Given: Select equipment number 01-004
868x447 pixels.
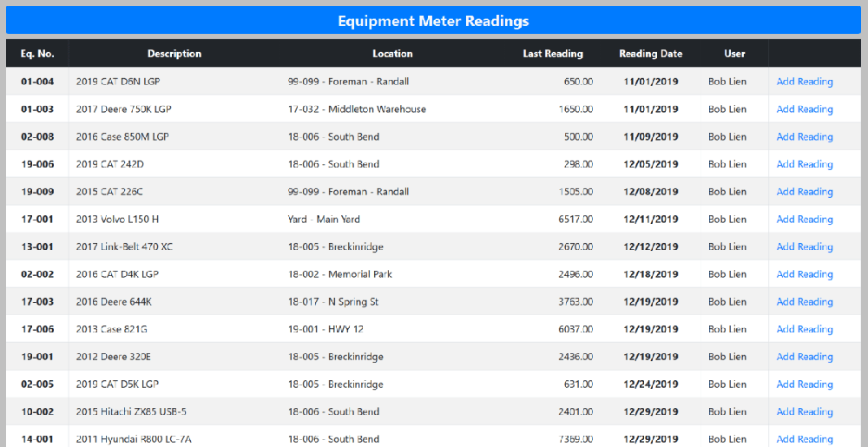Looking at the screenshot, I should [37, 82].
